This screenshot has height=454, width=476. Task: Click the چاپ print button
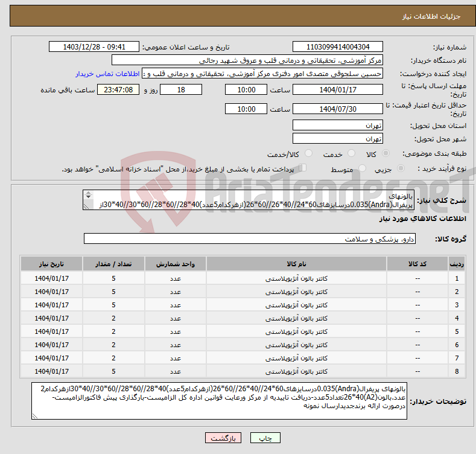(x=269, y=438)
